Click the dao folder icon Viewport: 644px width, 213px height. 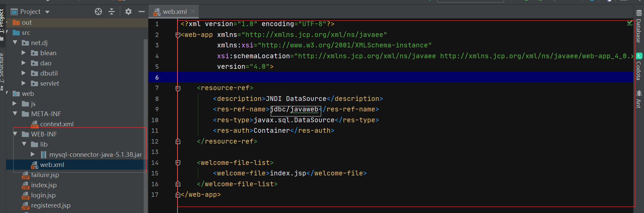[x=34, y=63]
